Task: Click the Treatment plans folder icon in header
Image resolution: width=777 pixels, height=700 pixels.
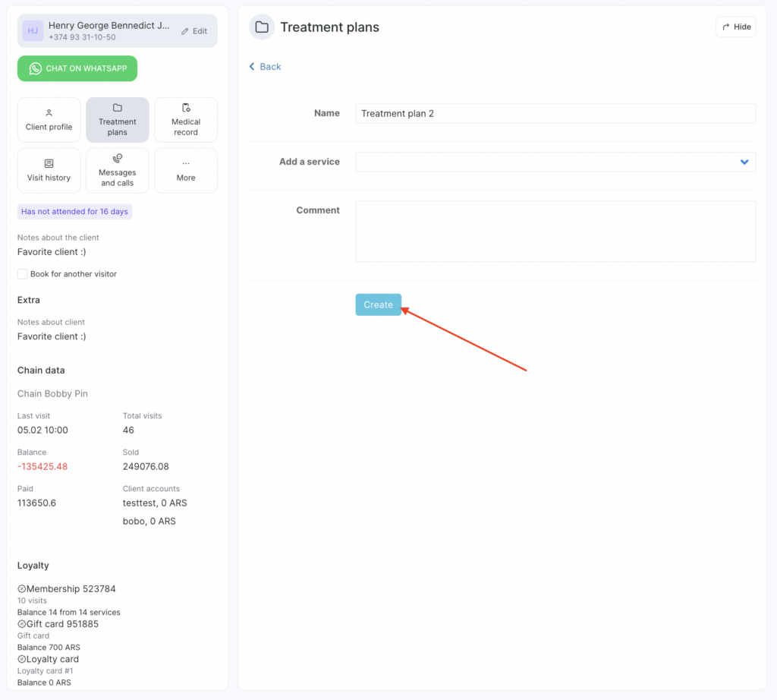Action: click(262, 27)
